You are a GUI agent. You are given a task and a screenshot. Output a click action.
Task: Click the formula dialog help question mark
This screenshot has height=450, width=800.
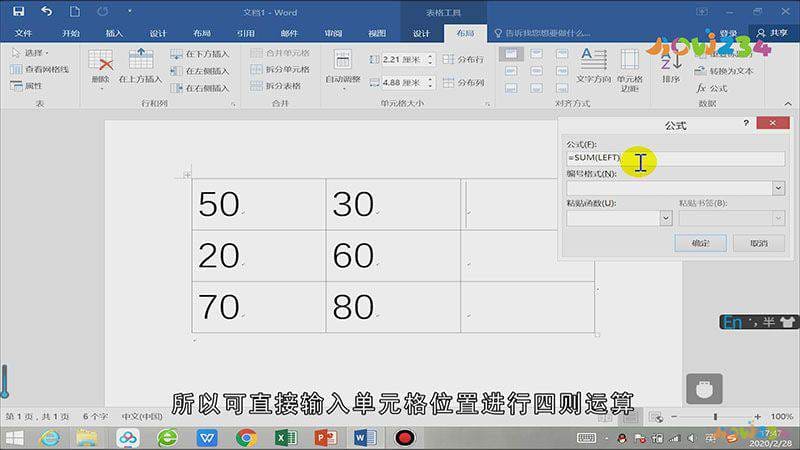[x=746, y=123]
